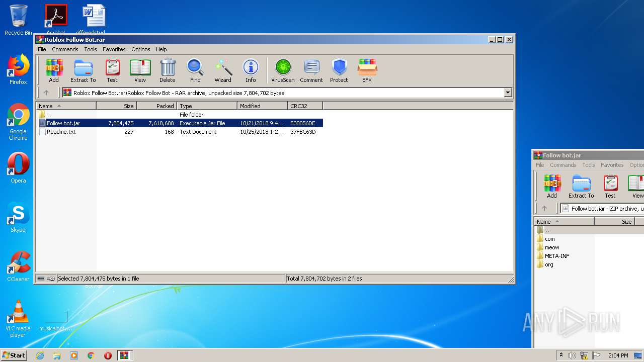Open VLC media player desktop shortcut
The width and height of the screenshot is (644, 362).
[x=18, y=319]
